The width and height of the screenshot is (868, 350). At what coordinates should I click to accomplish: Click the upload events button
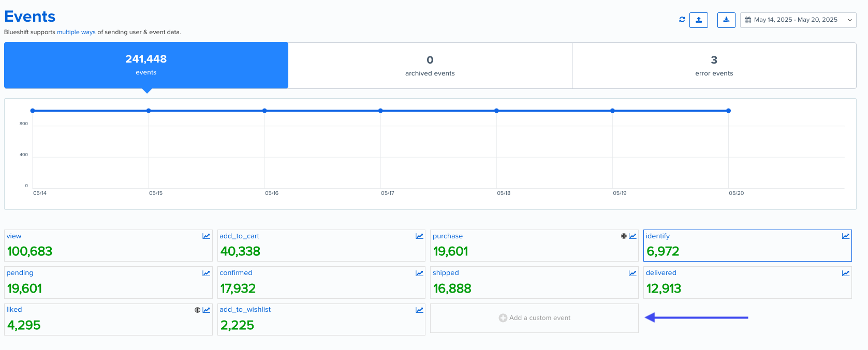click(699, 20)
